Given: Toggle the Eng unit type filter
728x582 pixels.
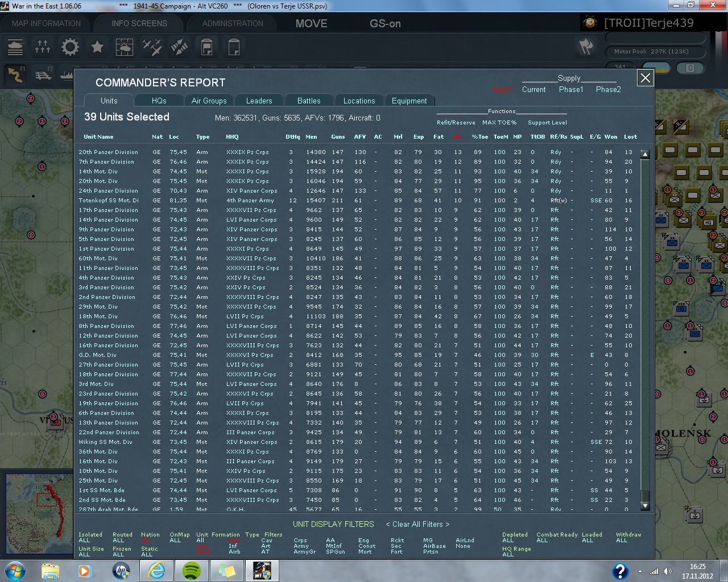Looking at the screenshot, I should [363, 541].
